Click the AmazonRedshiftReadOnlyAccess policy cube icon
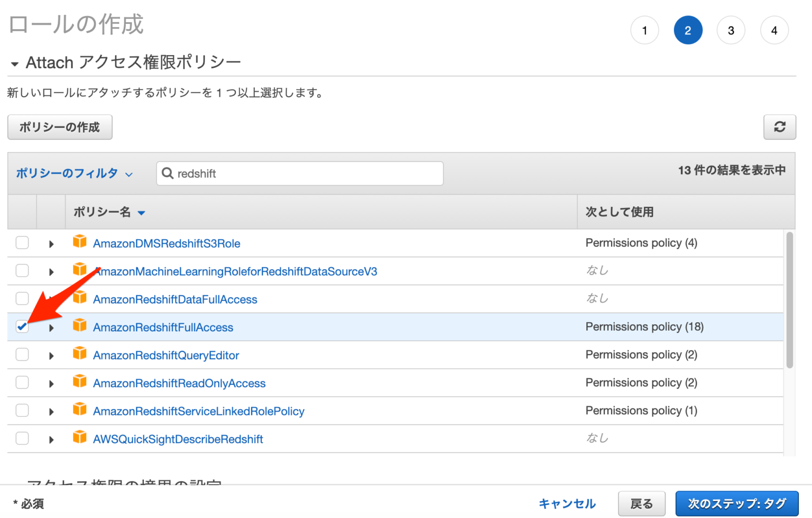The image size is (812, 518). (x=80, y=383)
